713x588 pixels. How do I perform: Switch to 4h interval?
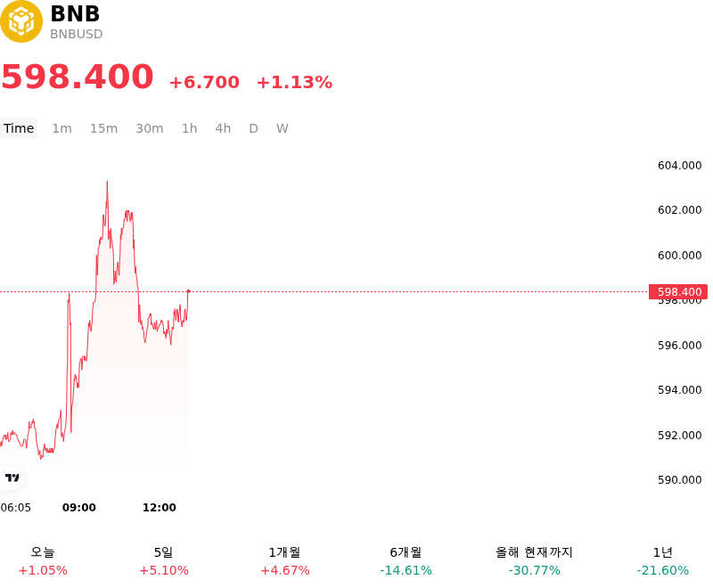223,128
